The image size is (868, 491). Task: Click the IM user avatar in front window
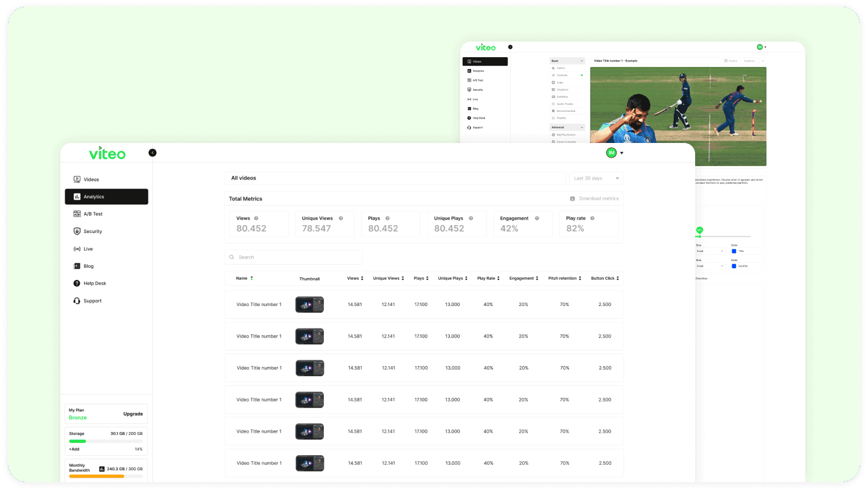tap(611, 153)
